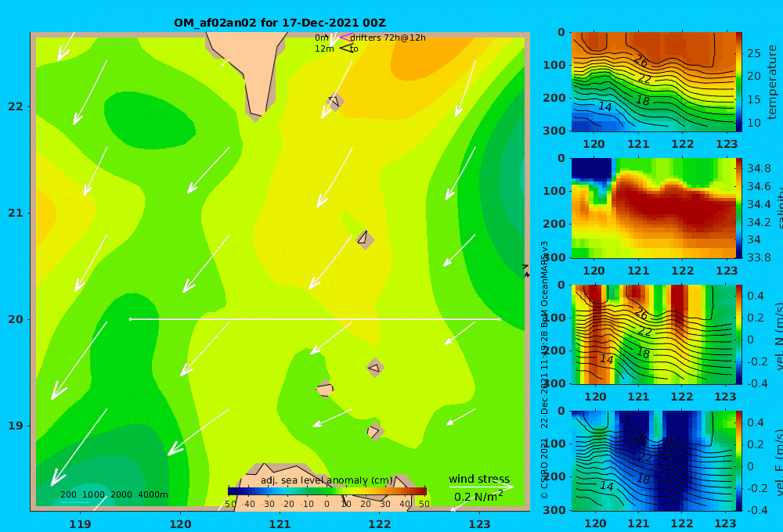This screenshot has width=783, height=532.
Task: Click the '0.2 N/m²' wind scale value
Action: tap(478, 497)
